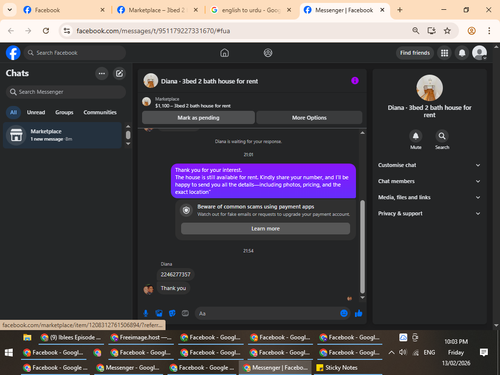Viewport: 500px width, 375px height.
Task: Select the Groups chats filter
Action: [x=64, y=112]
